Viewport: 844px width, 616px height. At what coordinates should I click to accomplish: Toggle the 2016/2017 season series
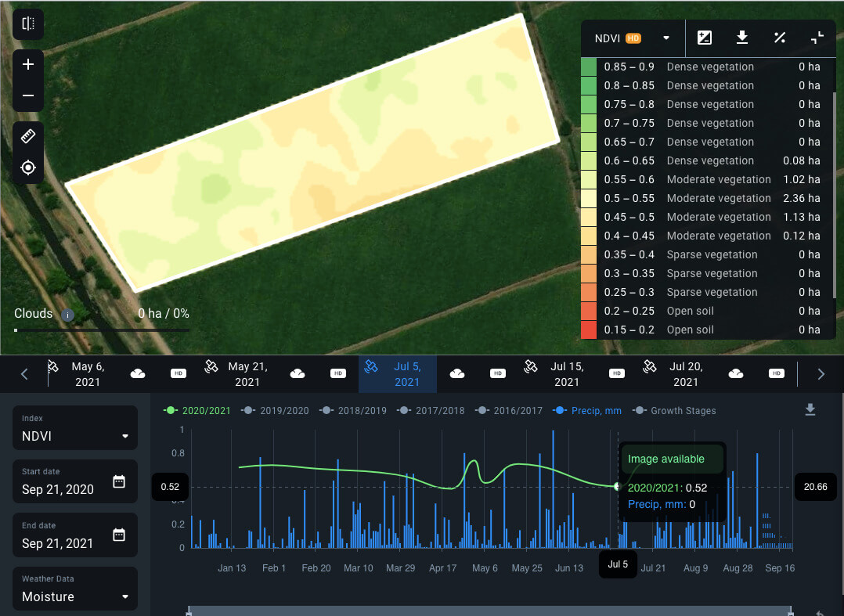509,410
